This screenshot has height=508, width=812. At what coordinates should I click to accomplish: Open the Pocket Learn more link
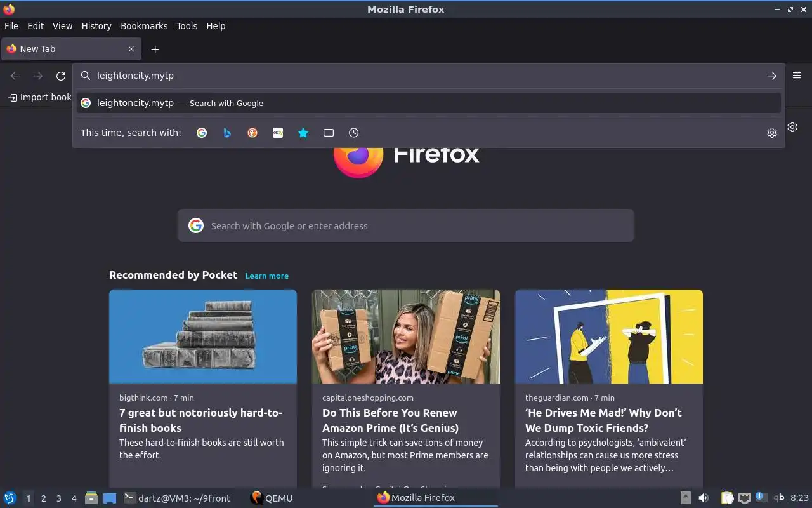(266, 276)
